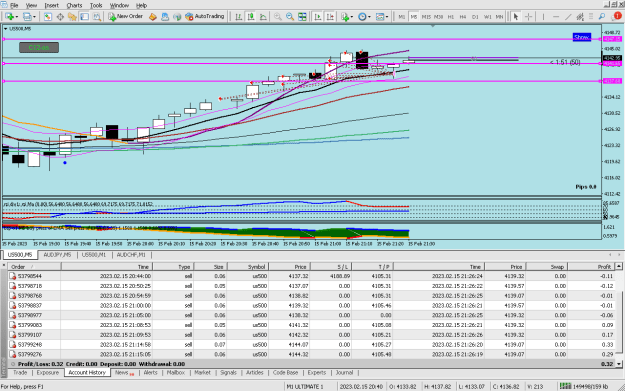Open the Charts menu
The height and width of the screenshot is (391, 625).
point(74,5)
